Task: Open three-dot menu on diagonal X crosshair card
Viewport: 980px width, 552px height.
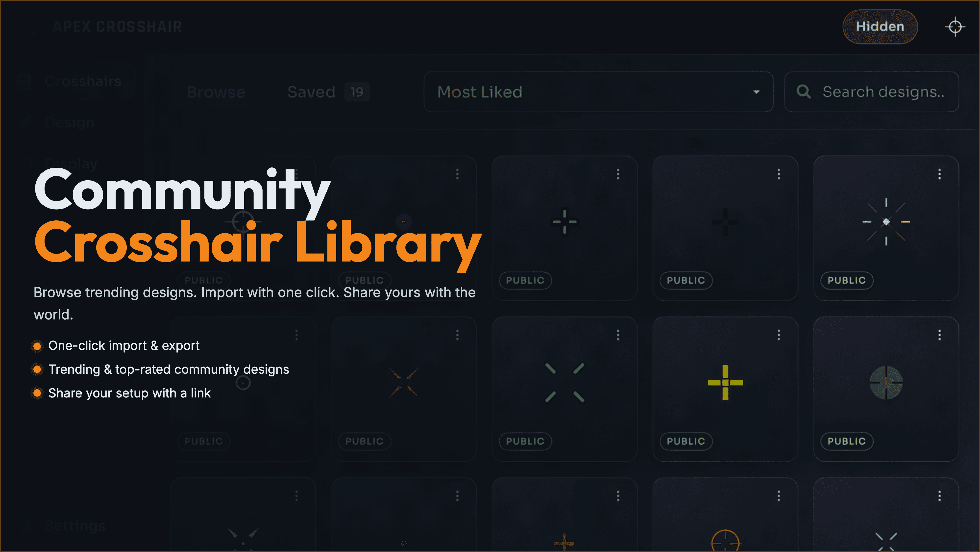Action: pos(618,335)
